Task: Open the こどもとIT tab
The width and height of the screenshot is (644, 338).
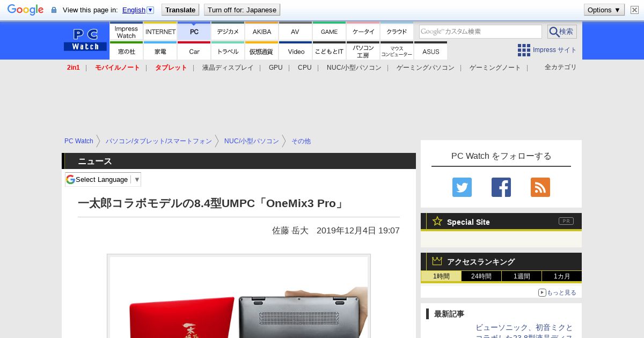Action: point(330,51)
